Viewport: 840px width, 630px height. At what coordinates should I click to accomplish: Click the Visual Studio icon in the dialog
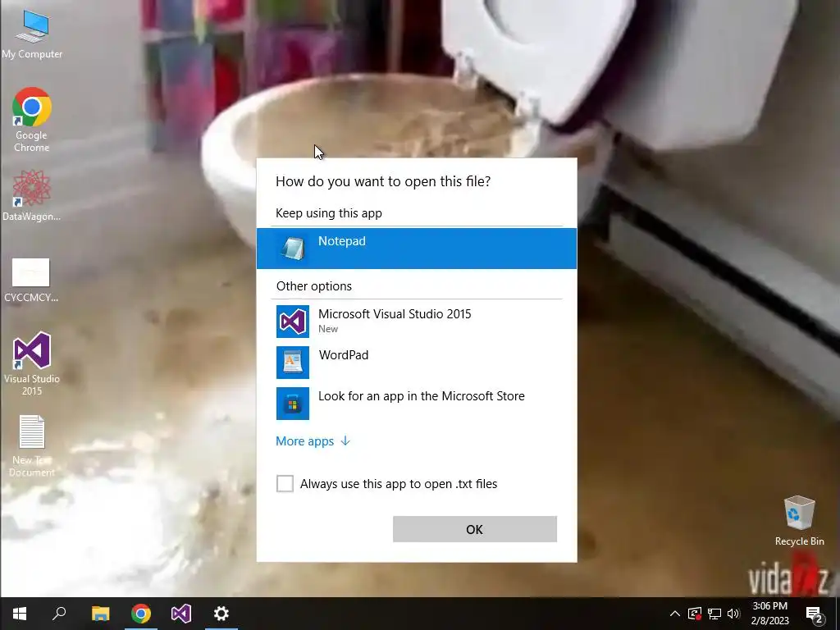pyautogui.click(x=293, y=322)
